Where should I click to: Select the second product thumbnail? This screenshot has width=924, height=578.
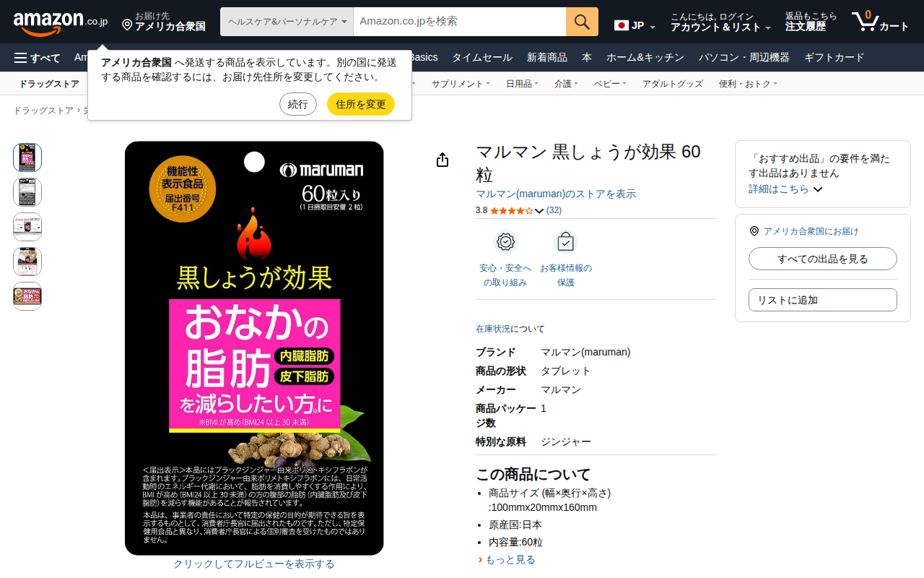point(27,192)
